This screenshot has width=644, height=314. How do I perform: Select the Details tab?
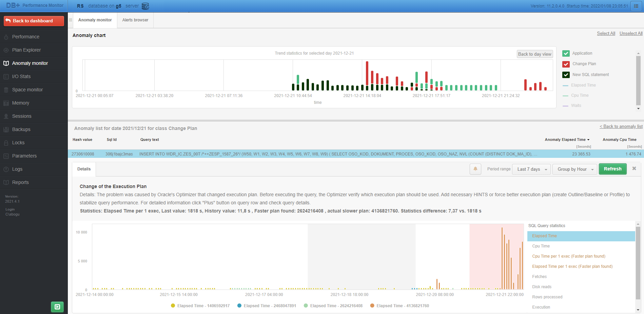click(x=83, y=169)
